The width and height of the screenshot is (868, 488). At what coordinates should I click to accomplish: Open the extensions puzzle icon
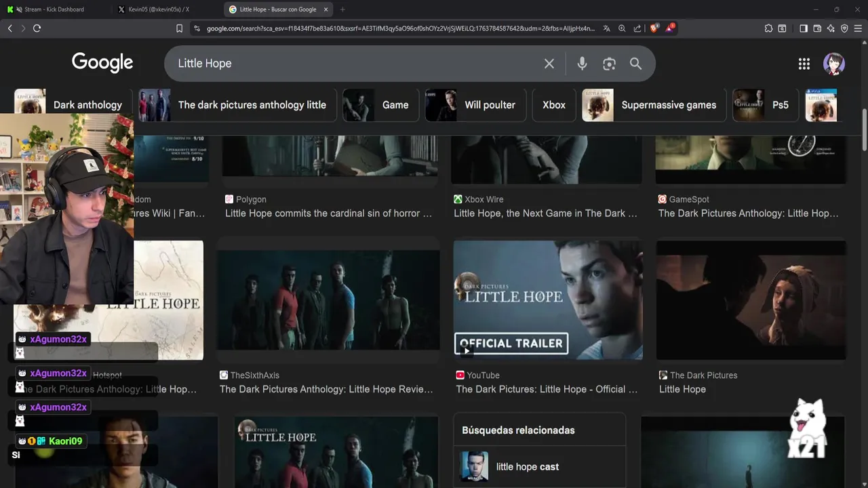(x=768, y=28)
